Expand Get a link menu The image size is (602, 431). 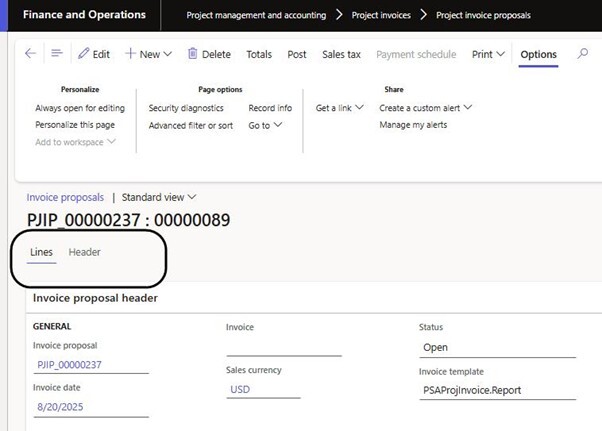pos(339,107)
